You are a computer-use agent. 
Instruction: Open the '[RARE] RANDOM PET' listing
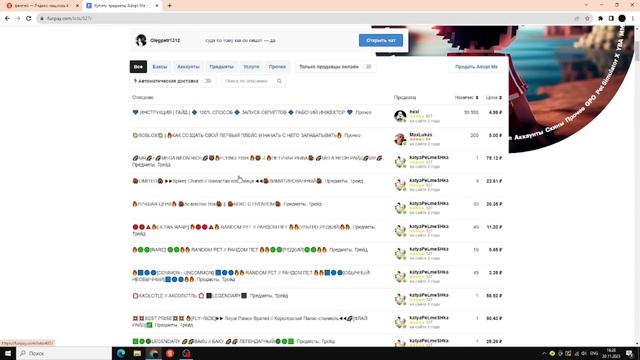pos(250,249)
